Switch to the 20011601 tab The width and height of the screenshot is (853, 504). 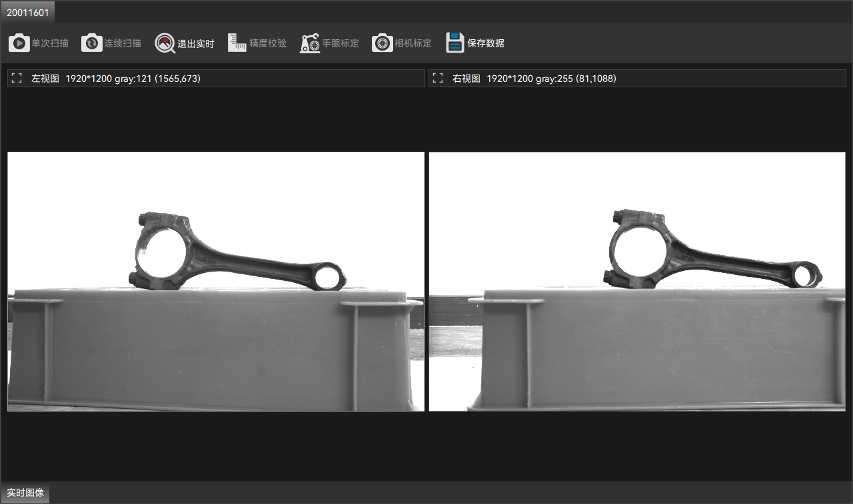coord(28,13)
